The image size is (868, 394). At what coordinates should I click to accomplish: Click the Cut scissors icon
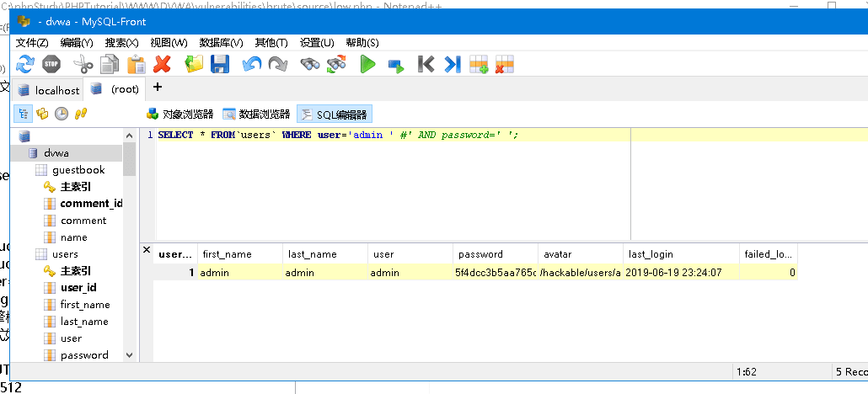(x=83, y=64)
